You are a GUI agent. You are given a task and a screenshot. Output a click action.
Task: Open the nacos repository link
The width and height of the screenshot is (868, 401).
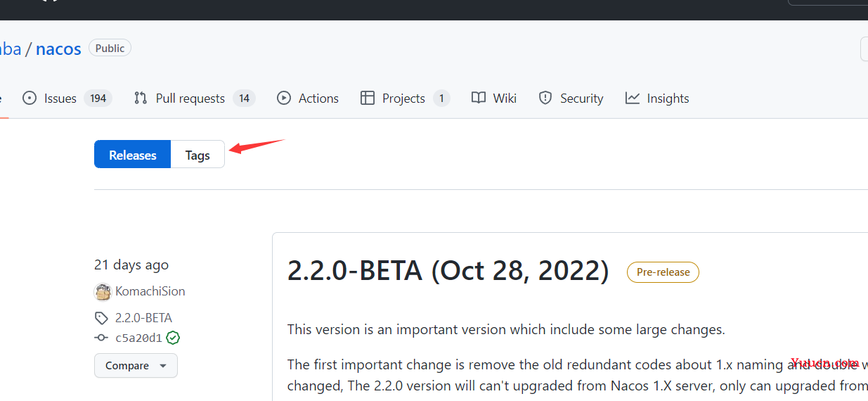58,49
